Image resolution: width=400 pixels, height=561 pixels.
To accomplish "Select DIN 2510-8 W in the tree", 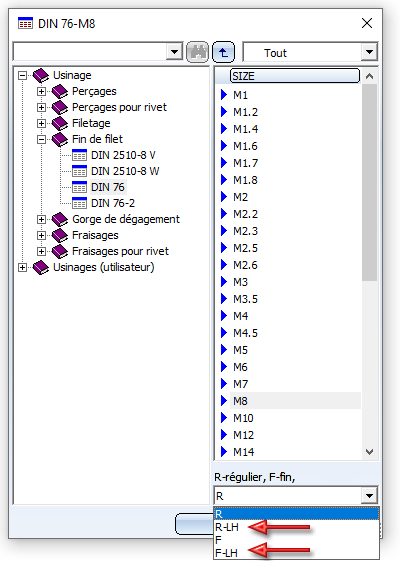I will click(125, 171).
